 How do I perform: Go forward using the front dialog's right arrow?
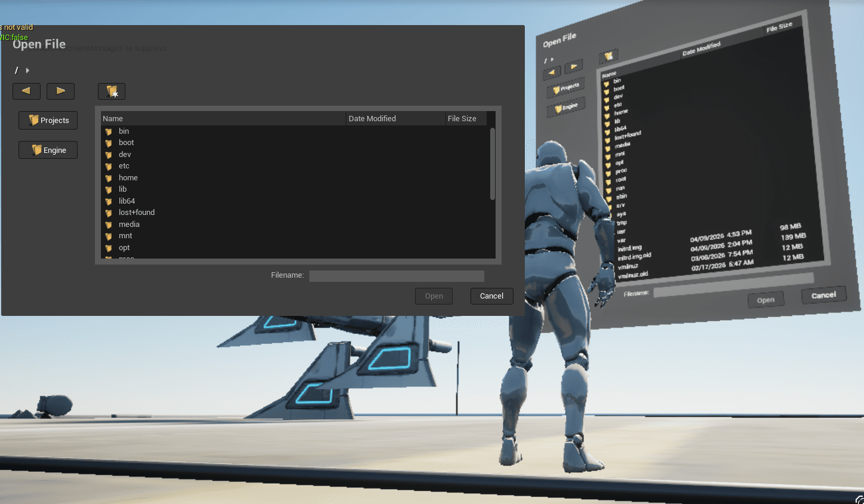[x=60, y=91]
